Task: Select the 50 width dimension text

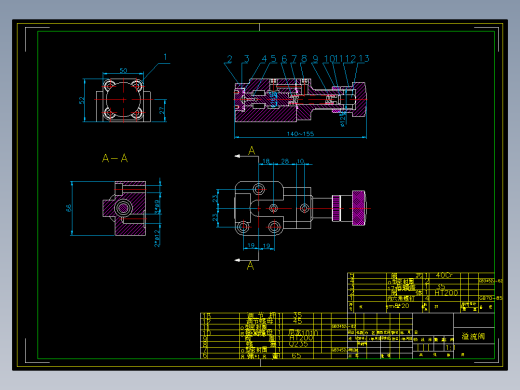Action: coord(123,71)
